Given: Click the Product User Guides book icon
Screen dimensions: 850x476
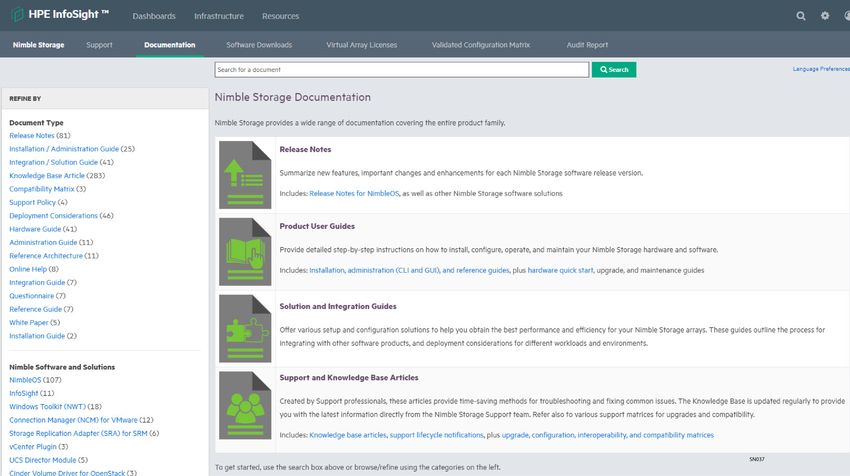Looking at the screenshot, I should tap(245, 252).
